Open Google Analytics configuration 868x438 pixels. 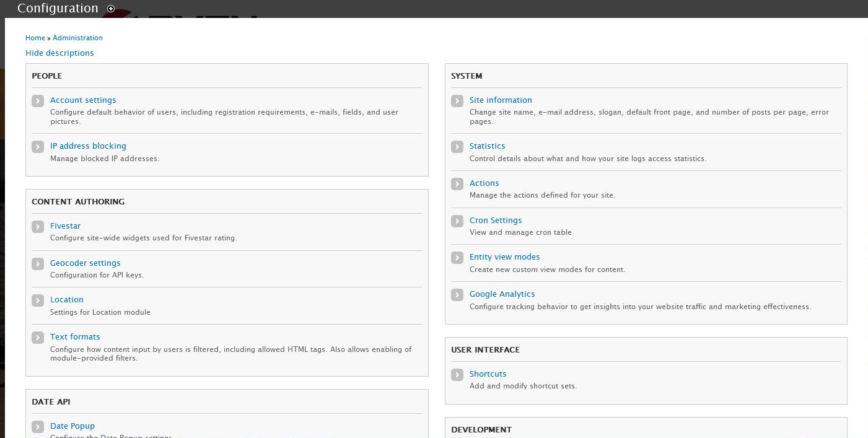502,294
